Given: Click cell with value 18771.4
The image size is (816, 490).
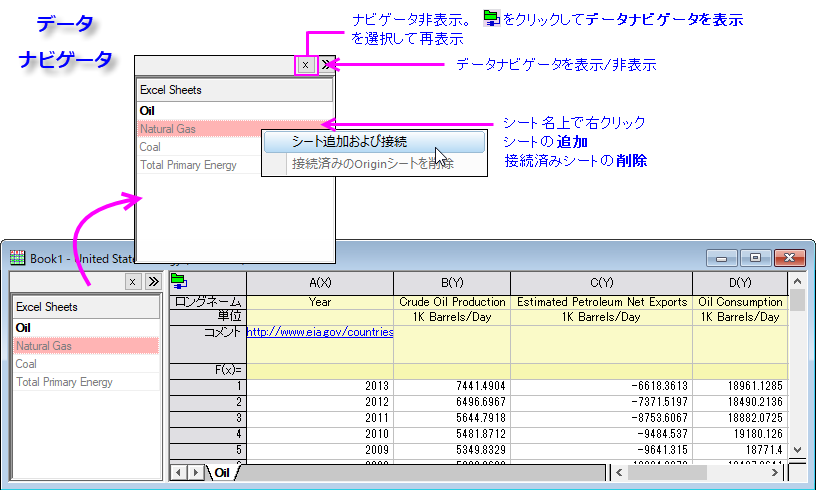Looking at the screenshot, I should click(x=740, y=449).
